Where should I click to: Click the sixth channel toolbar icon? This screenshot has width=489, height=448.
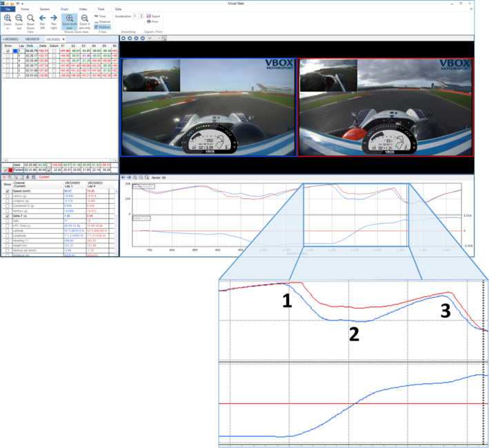pos(33,177)
